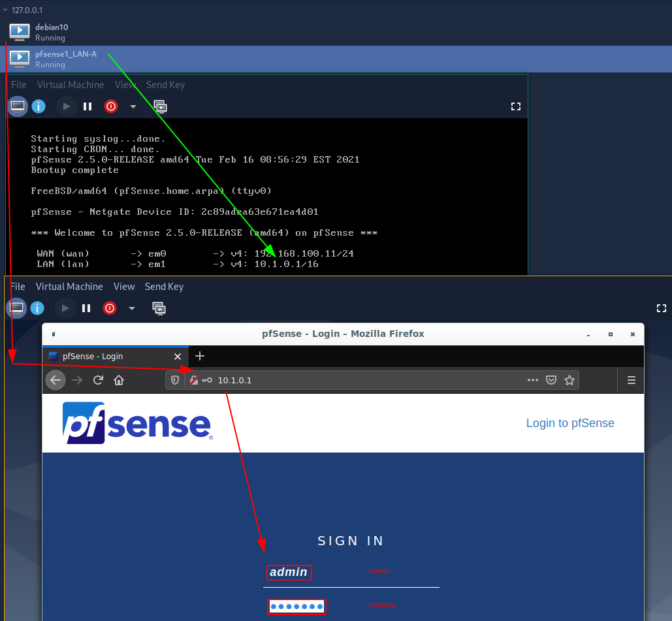The image size is (672, 621).
Task: Close the pfSense - Login tab
Action: pyautogui.click(x=178, y=357)
